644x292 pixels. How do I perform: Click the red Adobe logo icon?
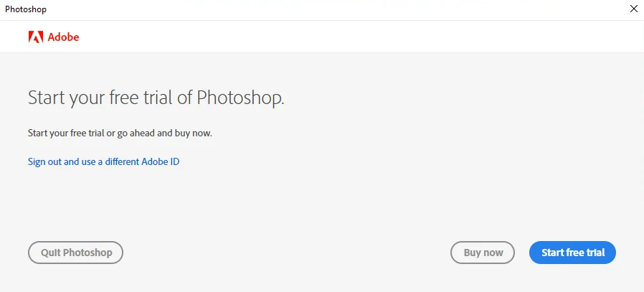pos(36,37)
